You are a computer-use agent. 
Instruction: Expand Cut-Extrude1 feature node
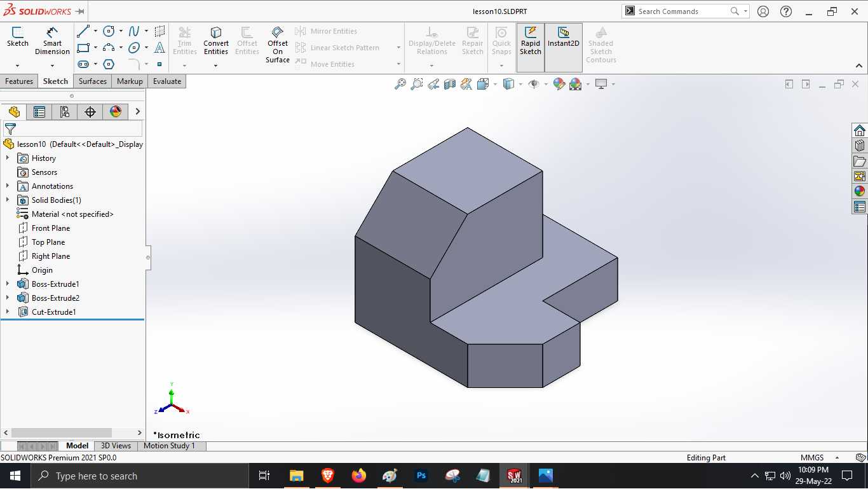(8, 312)
